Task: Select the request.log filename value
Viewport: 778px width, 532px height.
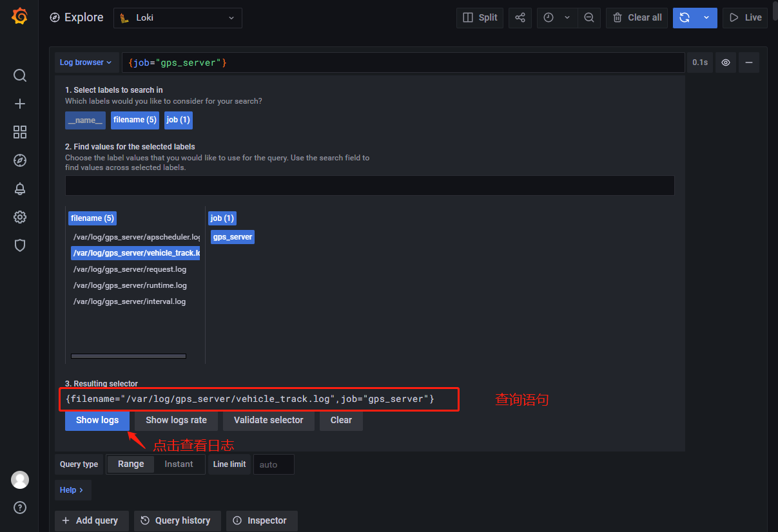Action: click(130, 269)
